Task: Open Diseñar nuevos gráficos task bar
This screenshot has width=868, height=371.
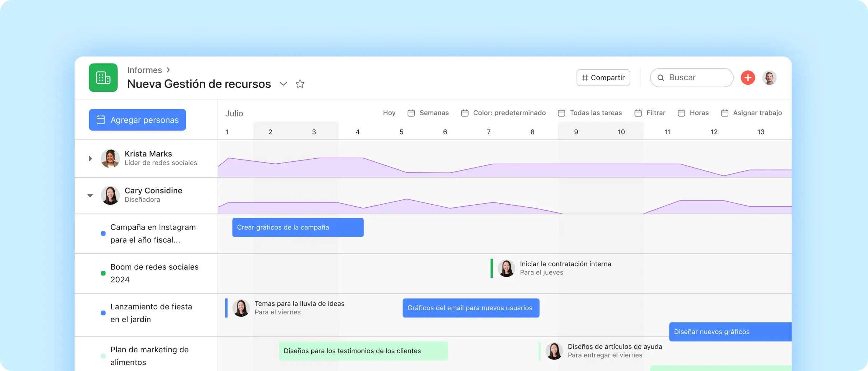Action: click(x=730, y=332)
